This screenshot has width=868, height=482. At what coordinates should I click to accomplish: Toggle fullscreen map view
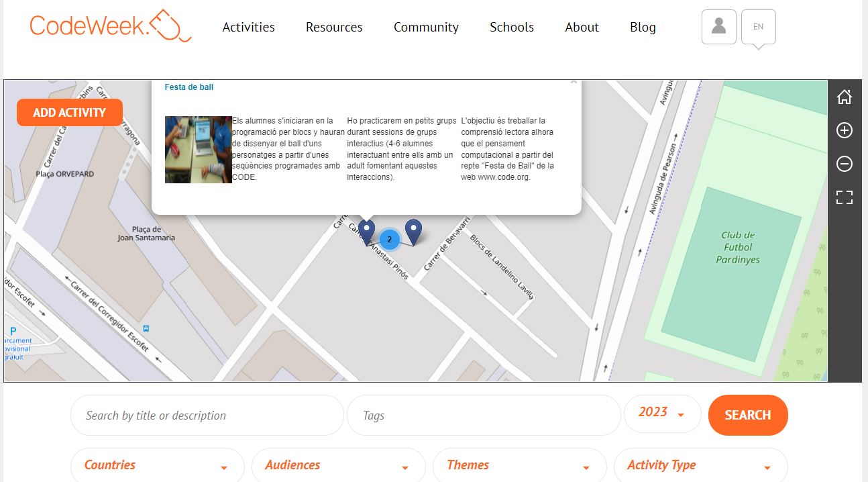(844, 197)
